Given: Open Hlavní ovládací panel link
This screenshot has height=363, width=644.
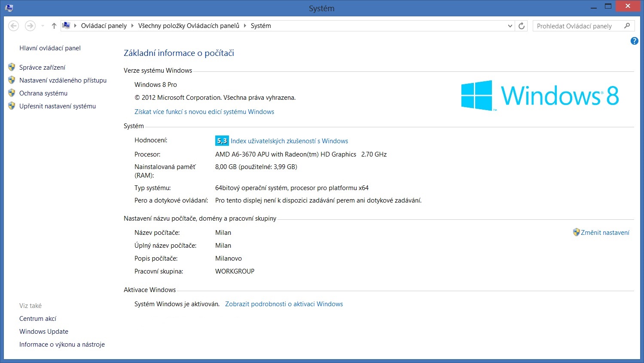Looking at the screenshot, I should (x=50, y=48).
